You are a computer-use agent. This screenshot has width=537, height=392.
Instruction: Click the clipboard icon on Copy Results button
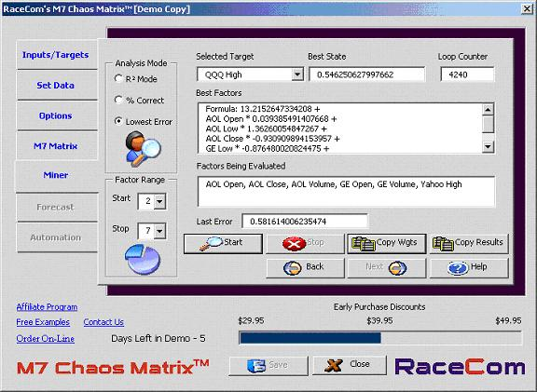[x=443, y=244]
